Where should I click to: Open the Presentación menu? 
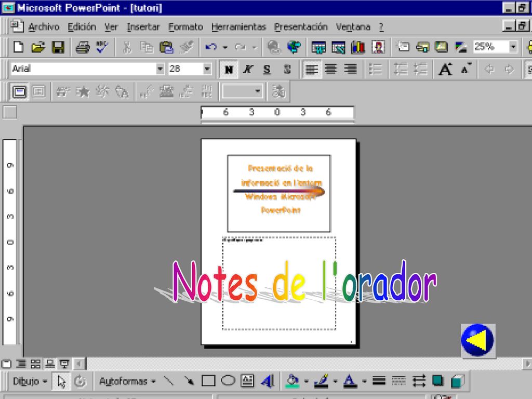pos(301,27)
